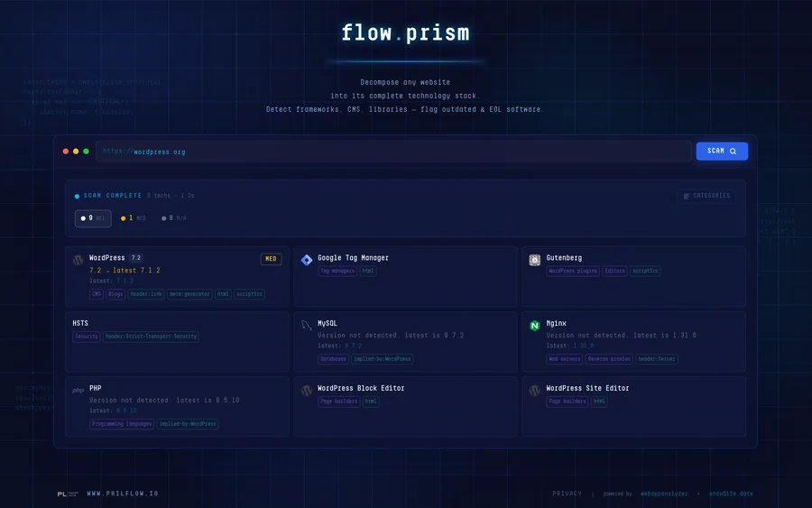Click the PL logo in the footer
The width and height of the screenshot is (812, 508).
point(68,494)
